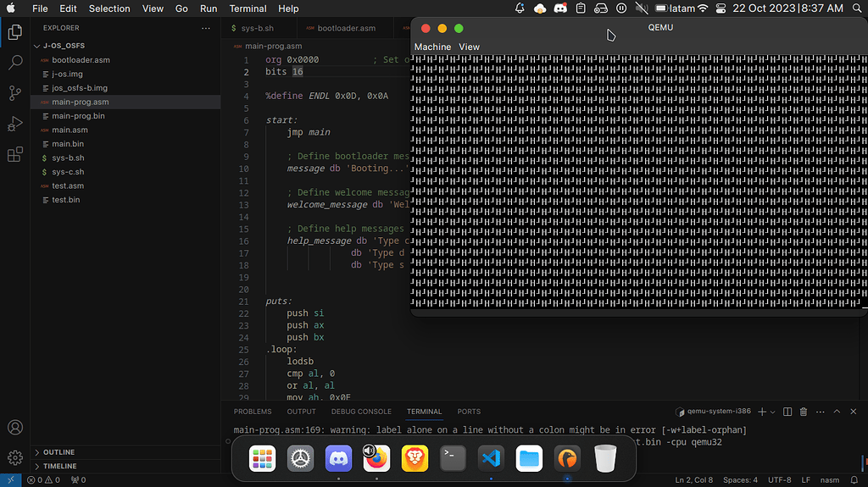The width and height of the screenshot is (868, 487).
Task: Open notifications bell in status bar
Action: click(x=854, y=480)
